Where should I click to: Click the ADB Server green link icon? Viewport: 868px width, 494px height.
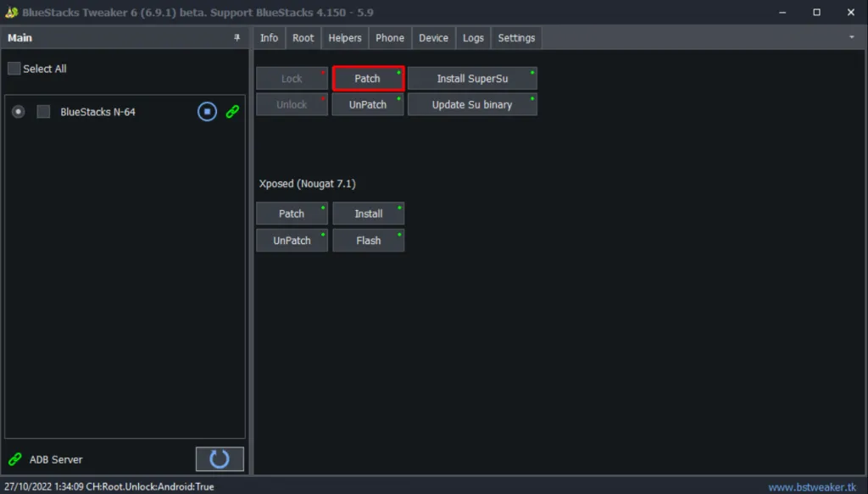[x=14, y=459]
